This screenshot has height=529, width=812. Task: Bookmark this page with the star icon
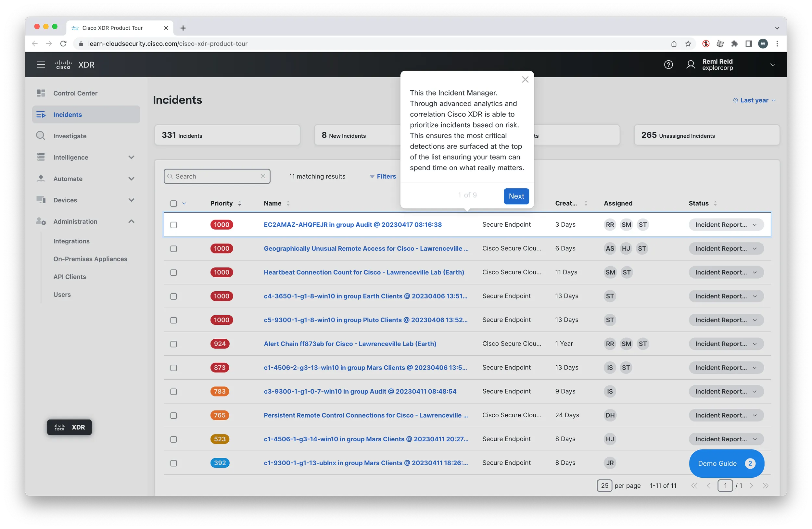688,44
